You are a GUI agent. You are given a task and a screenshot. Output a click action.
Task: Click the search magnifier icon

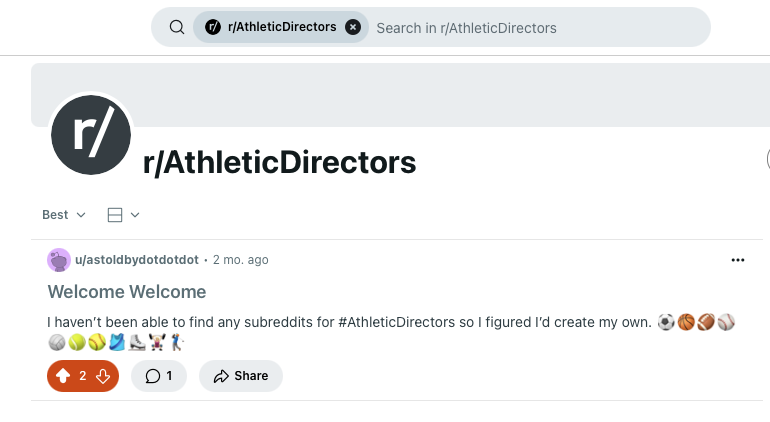pos(177,27)
